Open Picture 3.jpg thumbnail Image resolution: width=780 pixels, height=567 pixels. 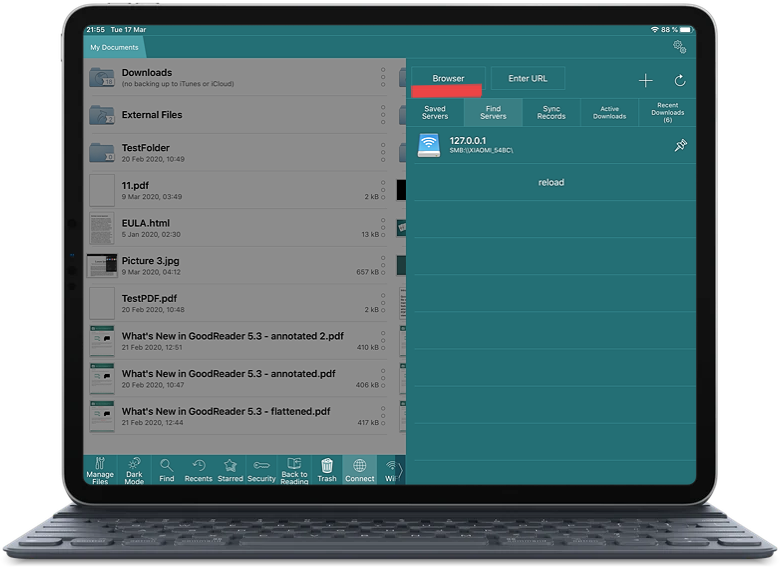(x=102, y=266)
